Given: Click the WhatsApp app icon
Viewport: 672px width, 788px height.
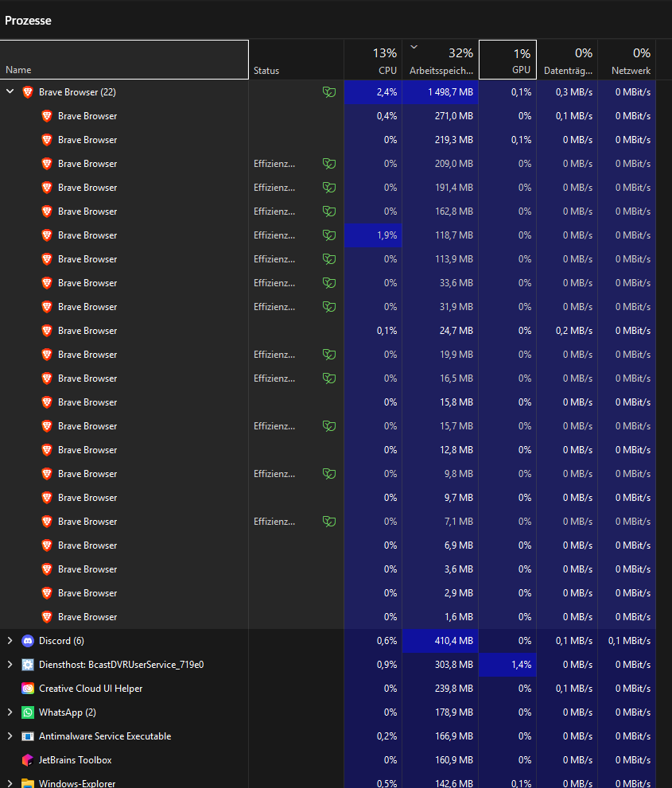Looking at the screenshot, I should 28,712.
